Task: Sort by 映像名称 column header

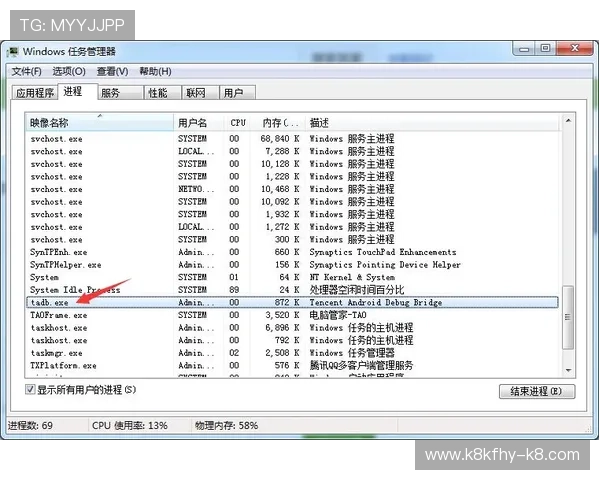Action: [x=99, y=122]
